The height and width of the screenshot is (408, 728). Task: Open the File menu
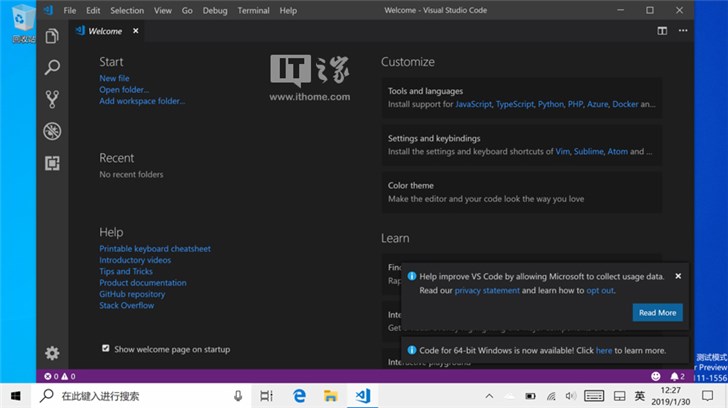tap(70, 10)
